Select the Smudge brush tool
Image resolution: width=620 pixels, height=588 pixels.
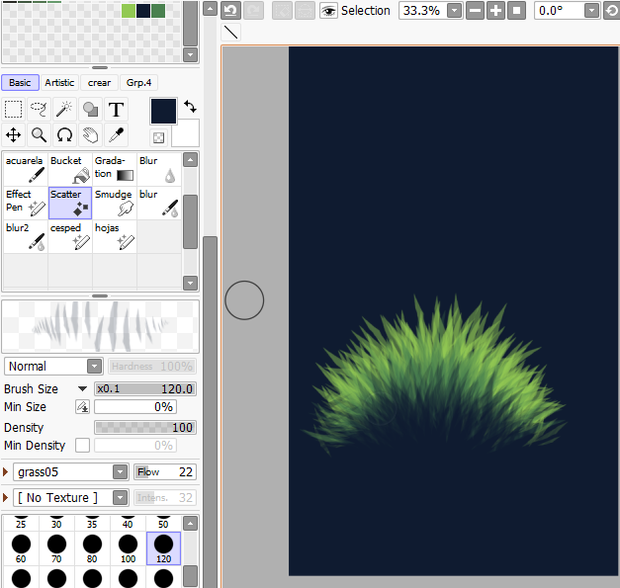coord(115,203)
